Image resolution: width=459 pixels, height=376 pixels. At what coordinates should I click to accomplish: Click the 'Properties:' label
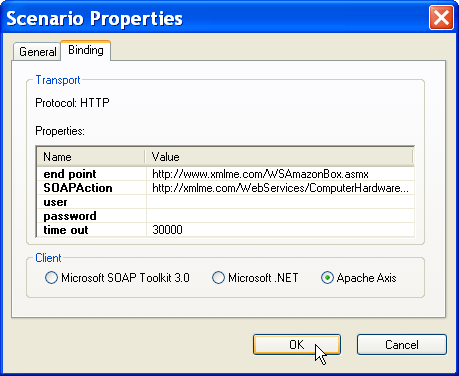[x=60, y=131]
